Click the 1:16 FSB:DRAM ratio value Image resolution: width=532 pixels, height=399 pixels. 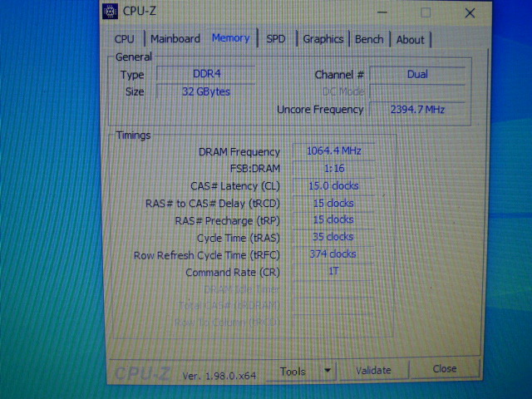click(x=334, y=168)
